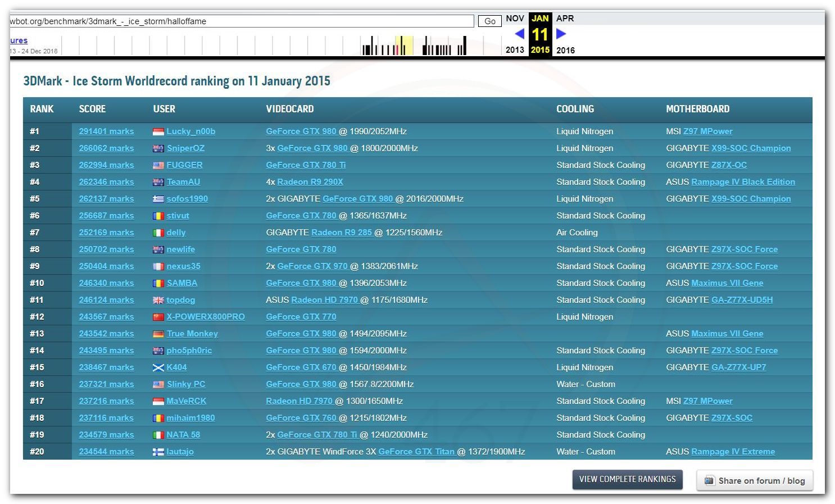The image size is (835, 504).
Task: Click the yellow highlighted year in capture graph
Action: click(x=404, y=46)
